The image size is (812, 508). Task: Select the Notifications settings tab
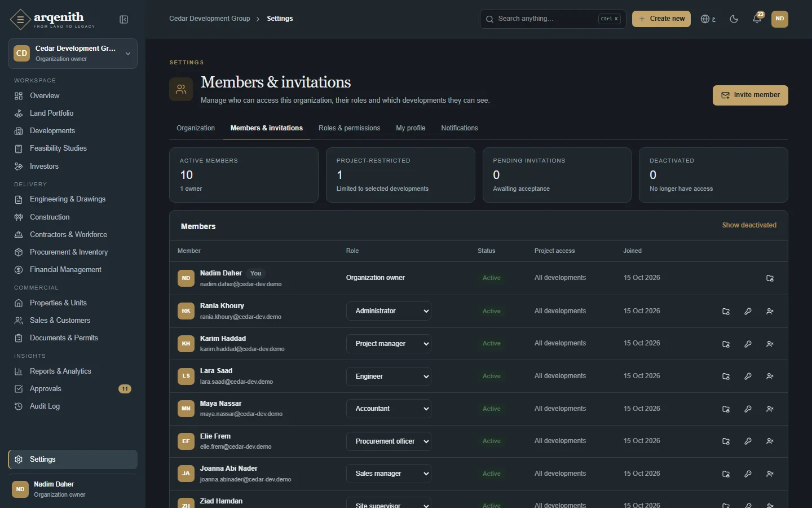460,128
